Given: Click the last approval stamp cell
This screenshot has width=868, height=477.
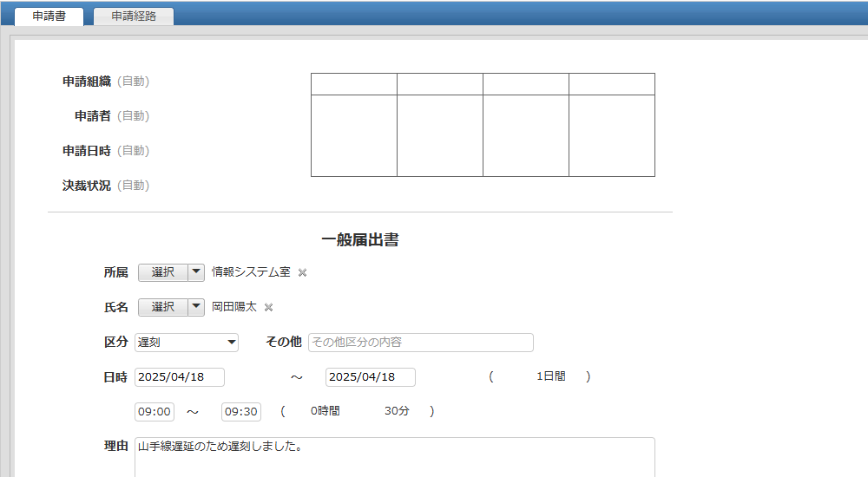Looking at the screenshot, I should point(611,135).
